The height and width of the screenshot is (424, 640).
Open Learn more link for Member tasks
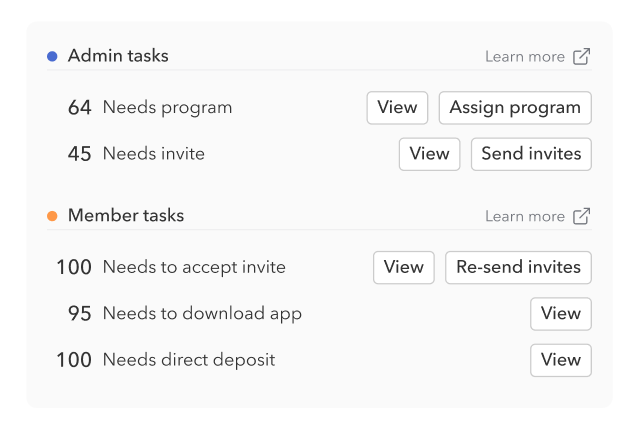(x=525, y=216)
